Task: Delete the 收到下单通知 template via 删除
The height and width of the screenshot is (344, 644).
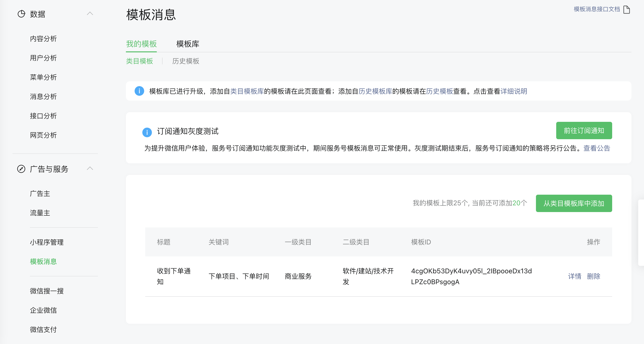Action: [594, 276]
